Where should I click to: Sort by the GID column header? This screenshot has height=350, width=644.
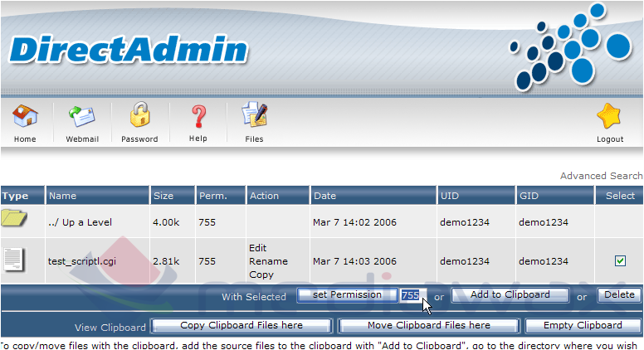click(x=529, y=196)
